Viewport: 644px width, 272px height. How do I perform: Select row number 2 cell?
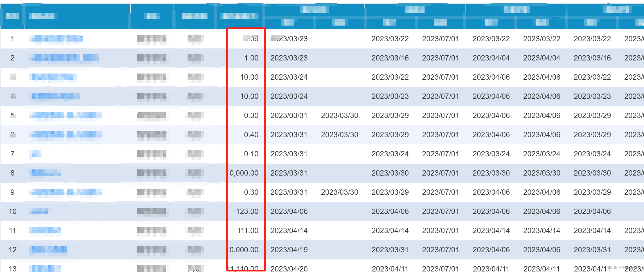coord(13,58)
